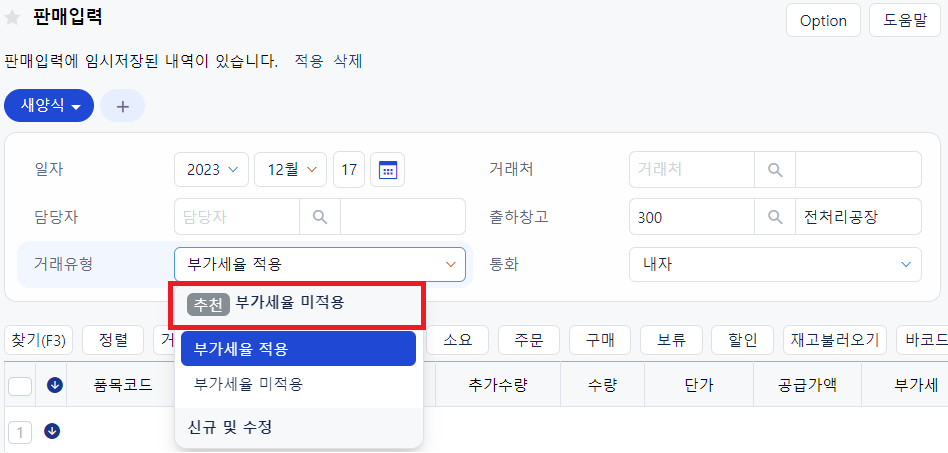Click the 소요 button
This screenshot has width=948, height=453.
click(458, 341)
